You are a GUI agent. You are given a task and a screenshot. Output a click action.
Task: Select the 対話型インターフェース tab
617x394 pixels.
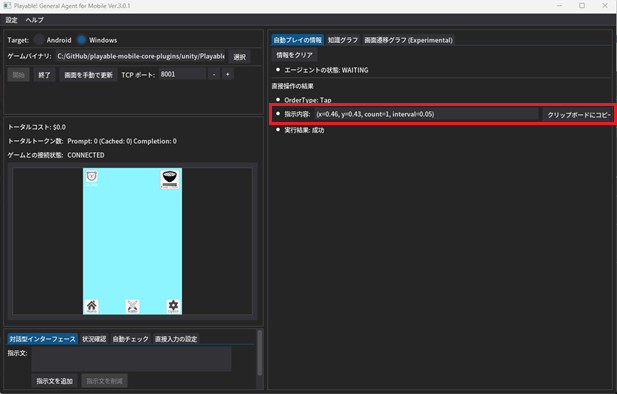tap(42, 339)
